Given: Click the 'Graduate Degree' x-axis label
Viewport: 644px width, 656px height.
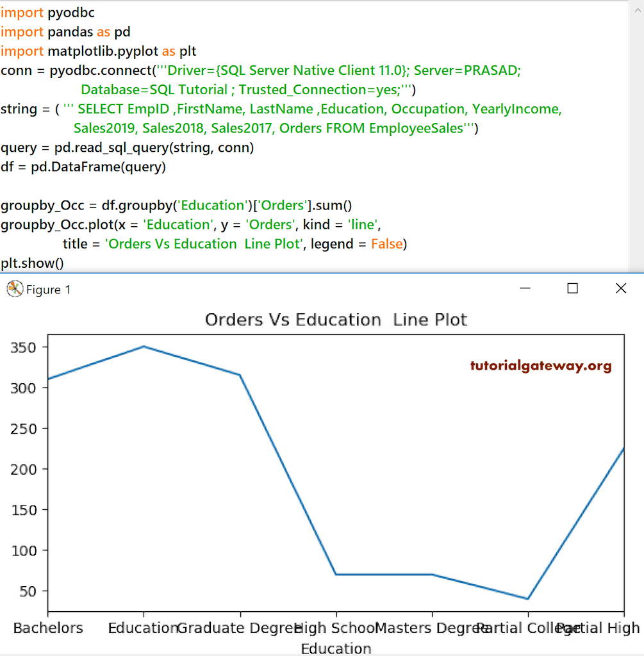Looking at the screenshot, I should [240, 628].
